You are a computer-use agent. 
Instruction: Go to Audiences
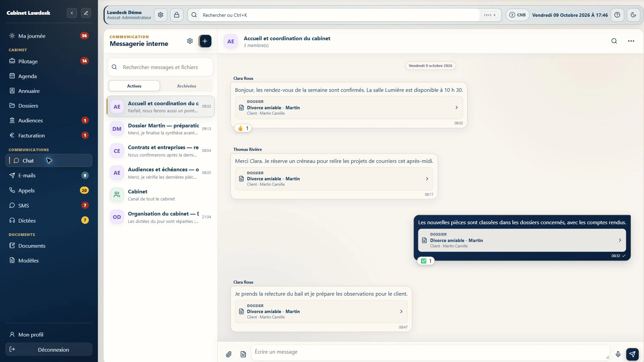coord(49,120)
